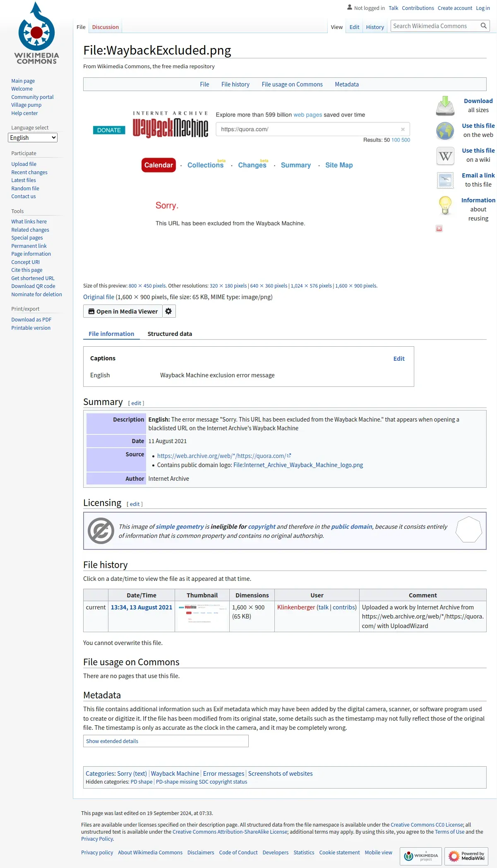
Task: Click the Wikipedia W wiki icon
Action: (x=445, y=156)
